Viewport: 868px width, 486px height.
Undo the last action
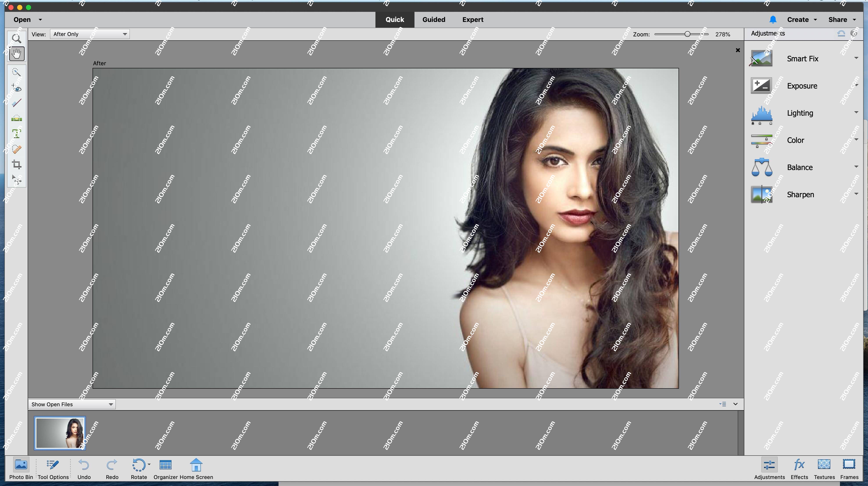[x=84, y=468]
